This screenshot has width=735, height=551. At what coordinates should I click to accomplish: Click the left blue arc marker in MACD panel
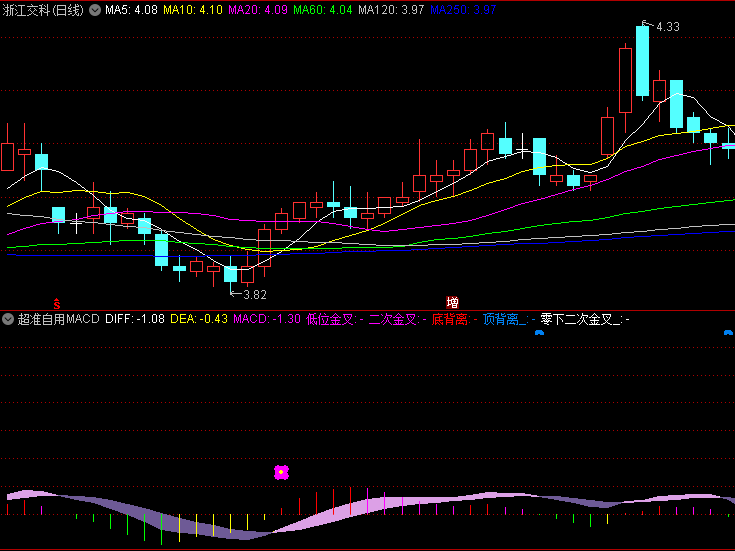540,332
